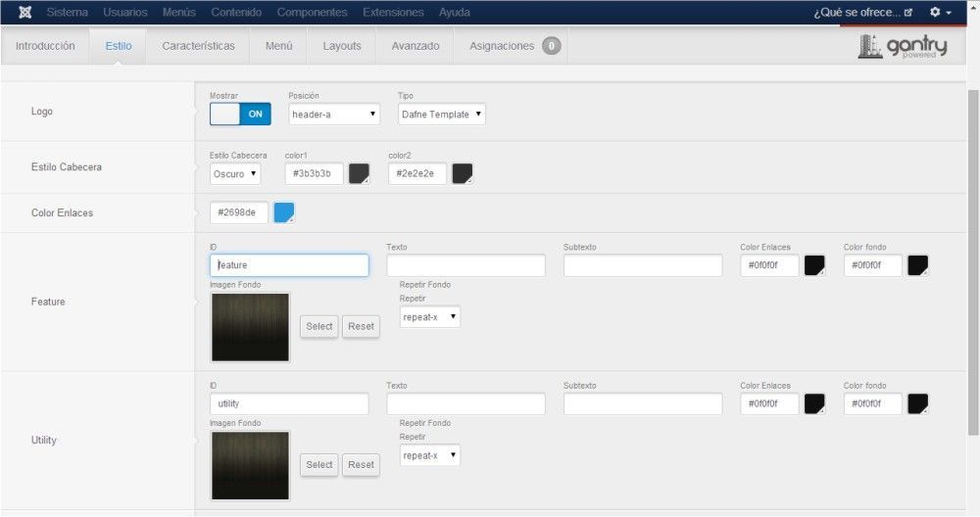This screenshot has width=980, height=517.
Task: Click the Utility Imagen Fondo thumbnail
Action: pyautogui.click(x=250, y=466)
